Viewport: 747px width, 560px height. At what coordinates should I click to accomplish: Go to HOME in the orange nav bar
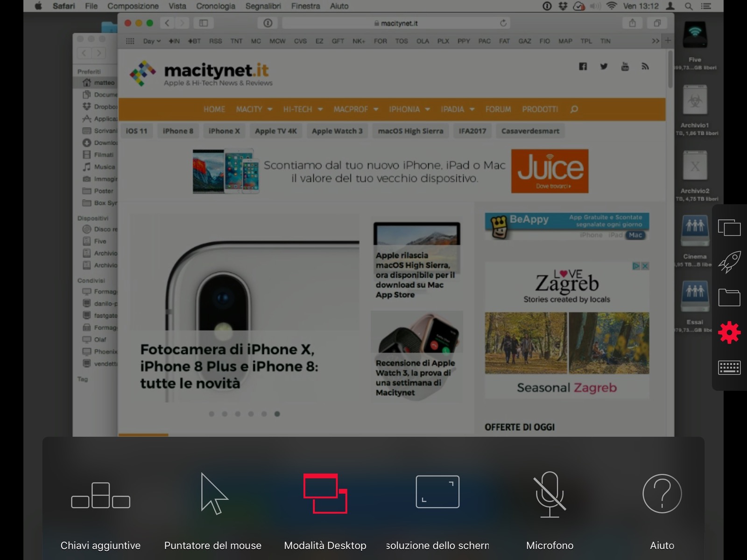click(214, 109)
